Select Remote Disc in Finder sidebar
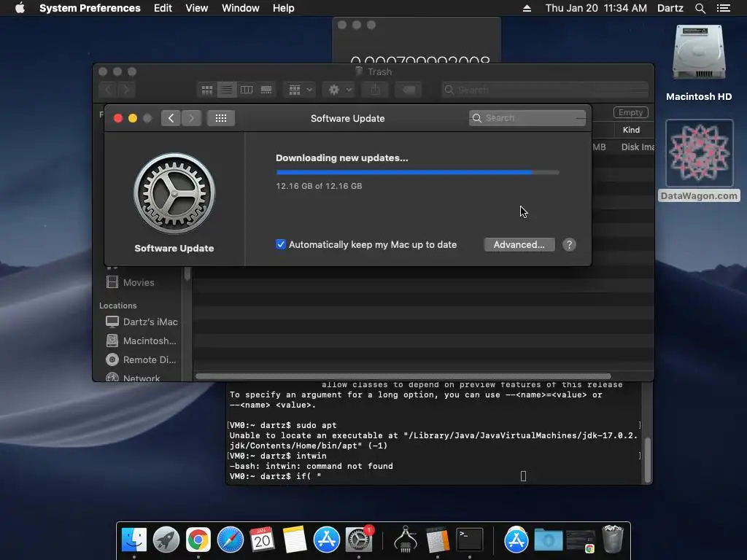This screenshot has width=747, height=560. [142, 360]
